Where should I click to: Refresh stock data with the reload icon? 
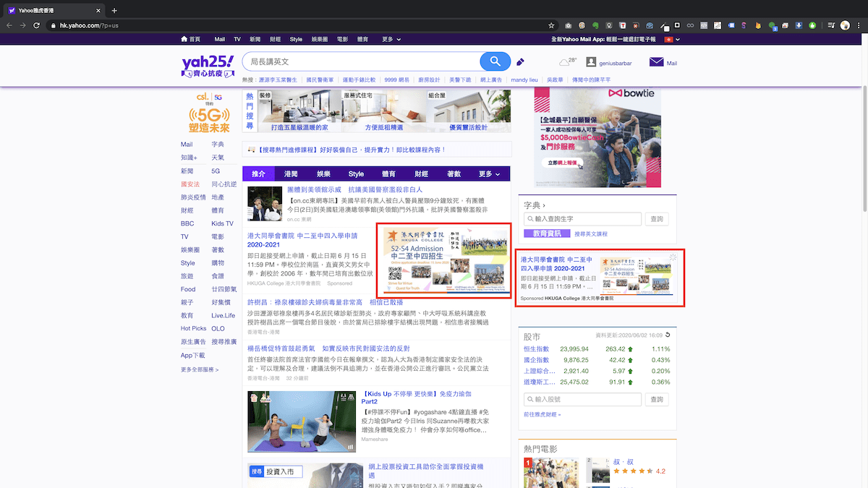click(x=668, y=335)
